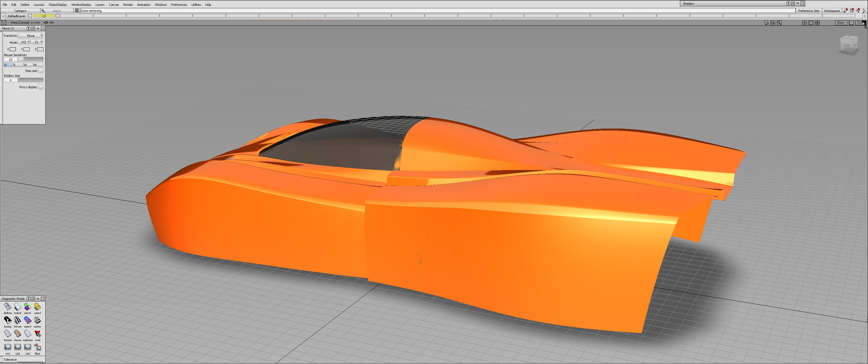Turn off shading with the shdnon icon
Screen dimensions: 868x364
[x=7, y=307]
